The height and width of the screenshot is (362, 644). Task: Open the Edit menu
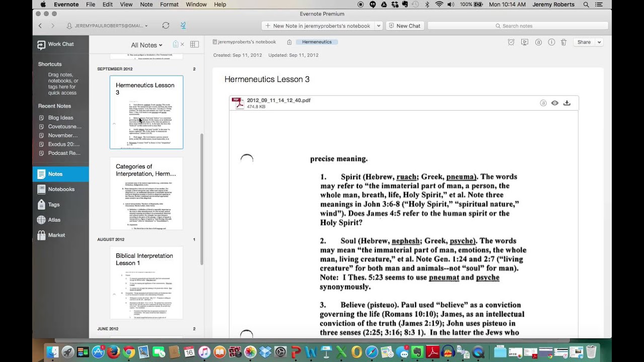[x=108, y=5]
